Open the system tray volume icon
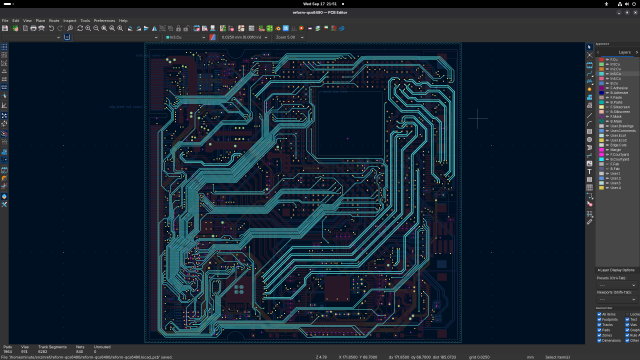Image resolution: width=640 pixels, height=360 pixels. pos(627,4)
